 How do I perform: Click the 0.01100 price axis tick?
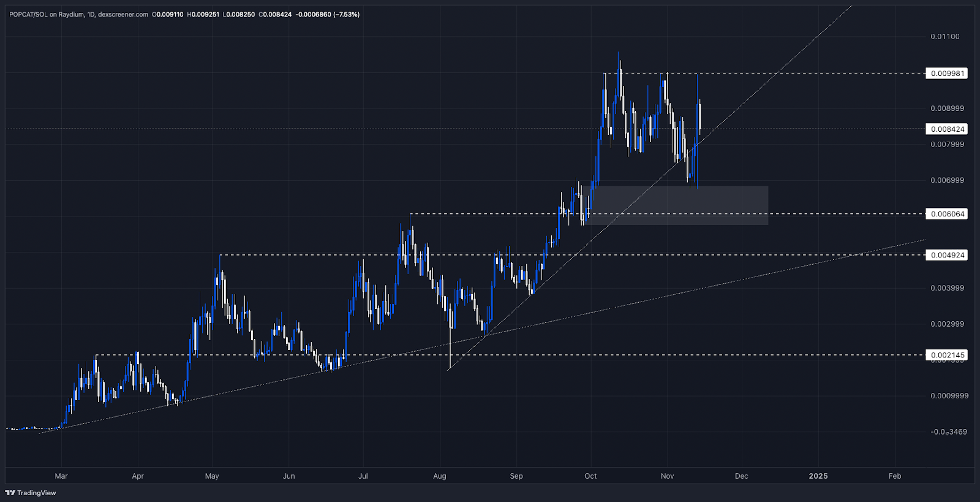tap(944, 37)
